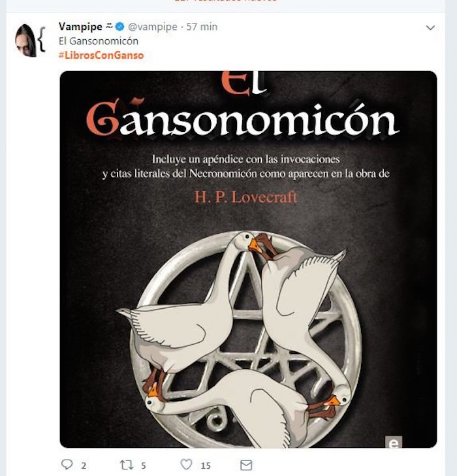Click the retweet count showing 5
Screen dimensions: 457x476
pos(144,466)
